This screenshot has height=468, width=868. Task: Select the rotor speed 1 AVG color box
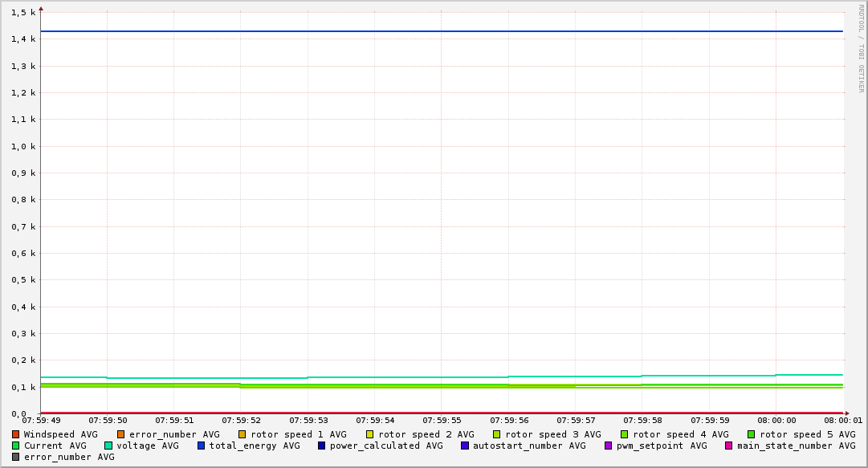coord(242,434)
